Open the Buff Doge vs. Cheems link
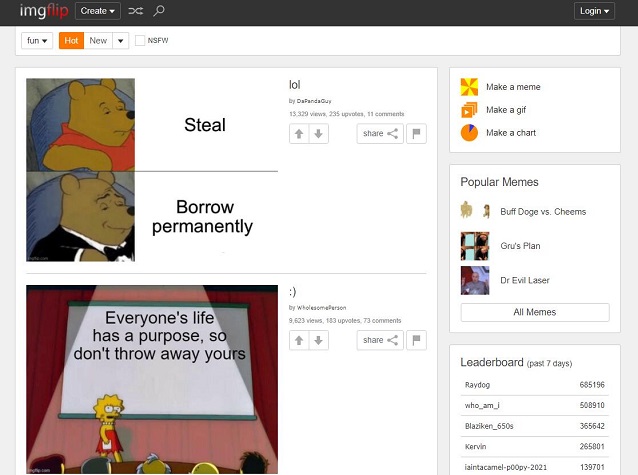The image size is (638, 475). 543,212
